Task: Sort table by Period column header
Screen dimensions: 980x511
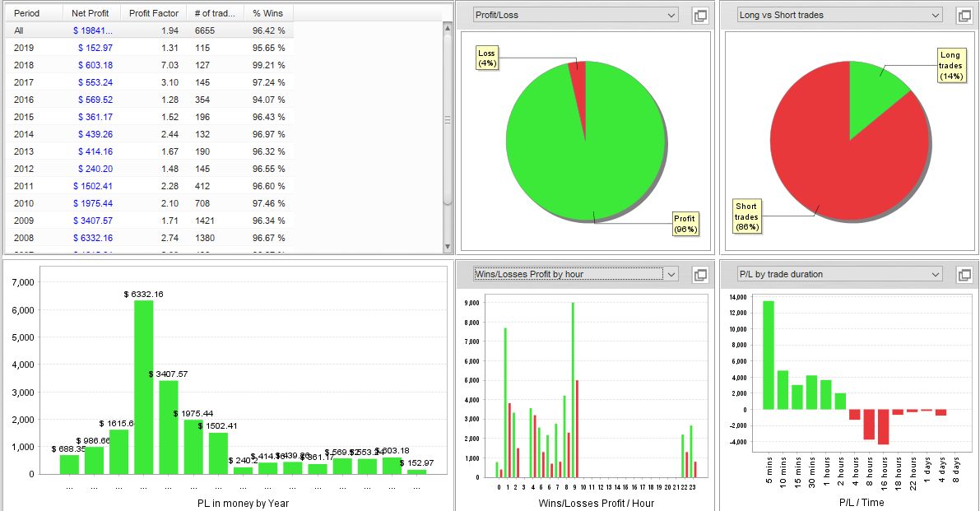Action: [35, 13]
